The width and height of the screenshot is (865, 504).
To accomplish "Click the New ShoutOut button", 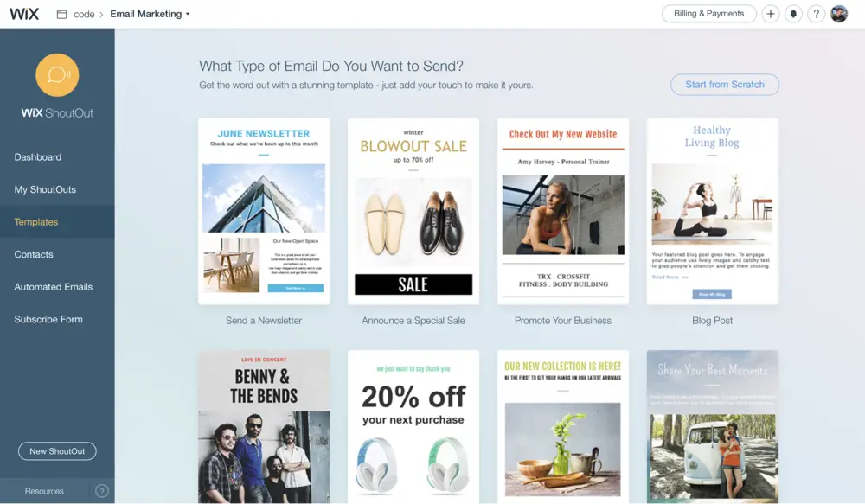I will (x=57, y=451).
